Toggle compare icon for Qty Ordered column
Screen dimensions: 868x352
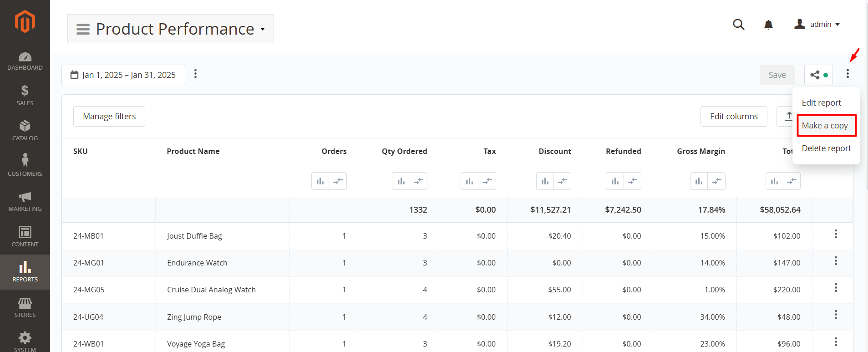click(x=418, y=181)
